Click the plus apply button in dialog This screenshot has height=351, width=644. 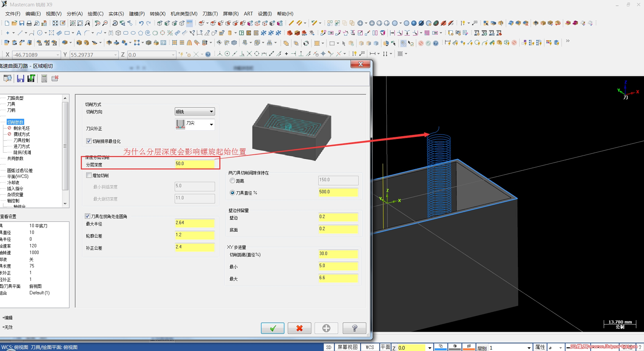point(326,328)
